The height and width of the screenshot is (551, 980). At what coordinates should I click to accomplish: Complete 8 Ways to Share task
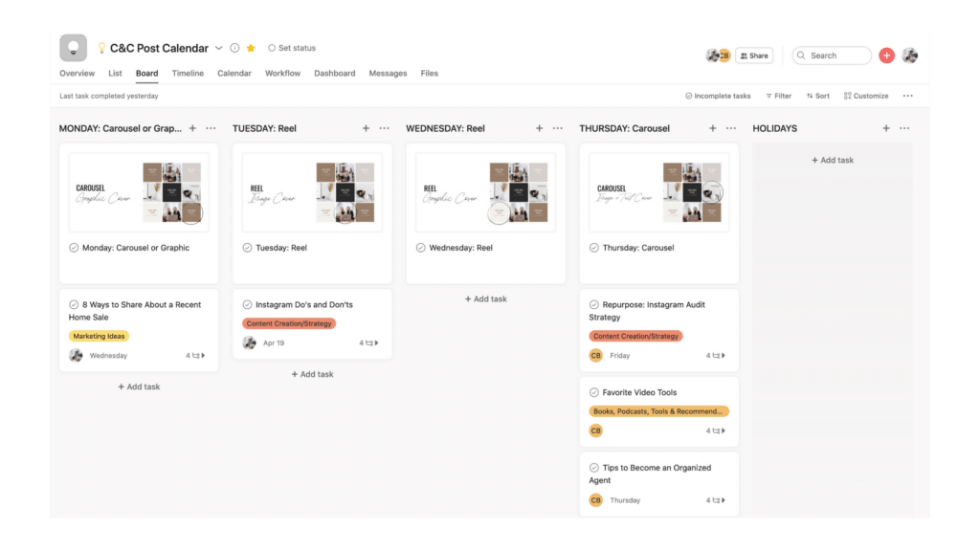click(74, 305)
